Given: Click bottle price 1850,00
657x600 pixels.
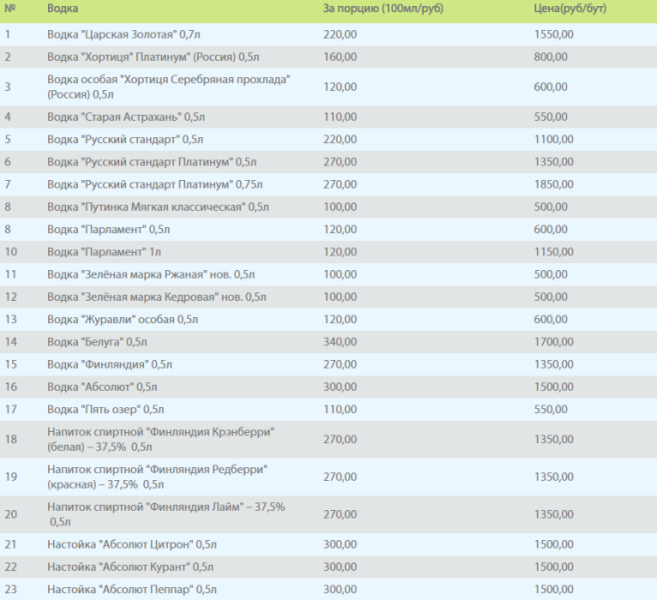Looking at the screenshot, I should coord(554,184).
